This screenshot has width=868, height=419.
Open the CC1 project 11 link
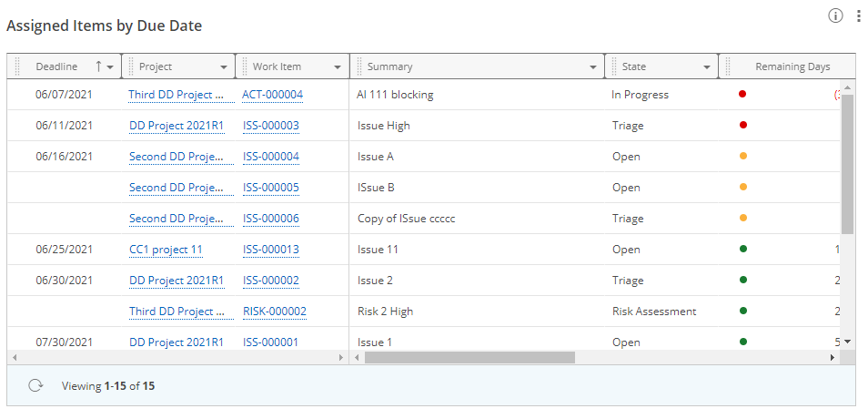pyautogui.click(x=166, y=250)
